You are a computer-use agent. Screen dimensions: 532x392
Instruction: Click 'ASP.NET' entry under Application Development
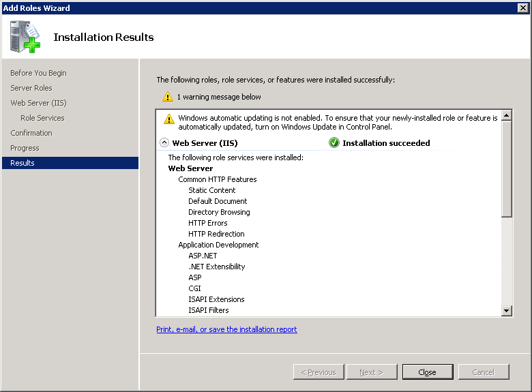tap(203, 256)
